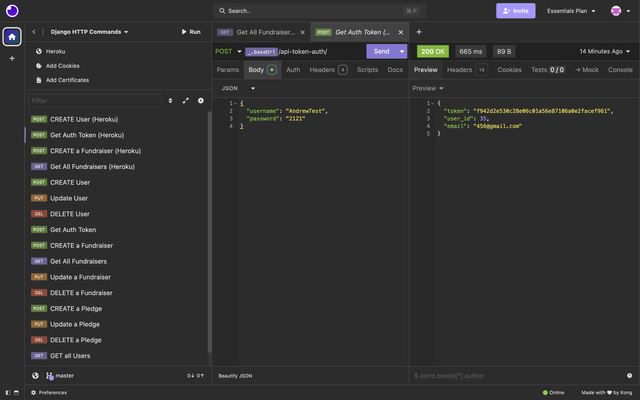
Task: Click the plus icon under Home
Action: pyautogui.click(x=12, y=58)
